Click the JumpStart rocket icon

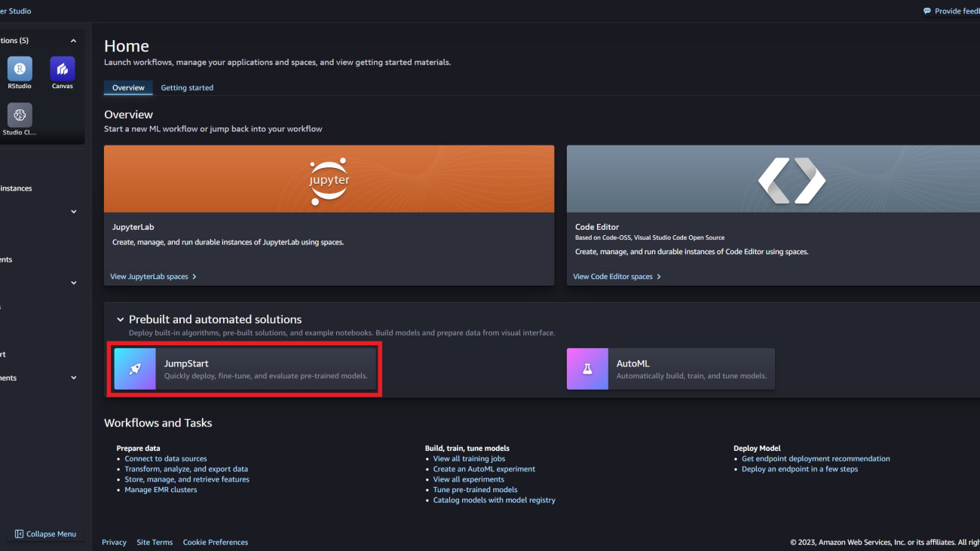point(135,369)
